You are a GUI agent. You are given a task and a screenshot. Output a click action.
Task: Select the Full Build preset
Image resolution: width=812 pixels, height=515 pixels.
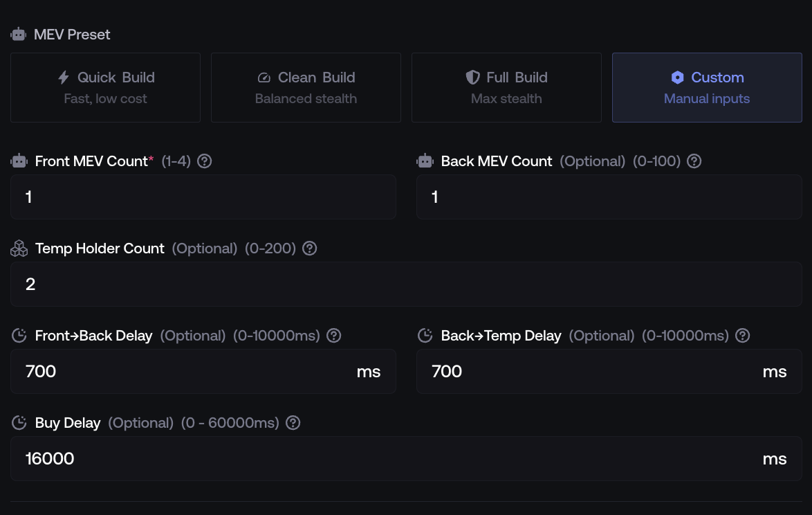(x=506, y=88)
